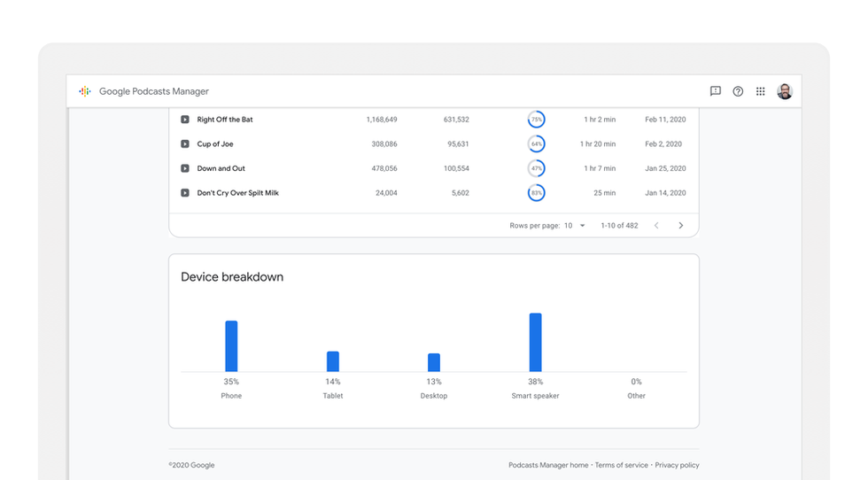Open the Google apps grid

point(760,91)
